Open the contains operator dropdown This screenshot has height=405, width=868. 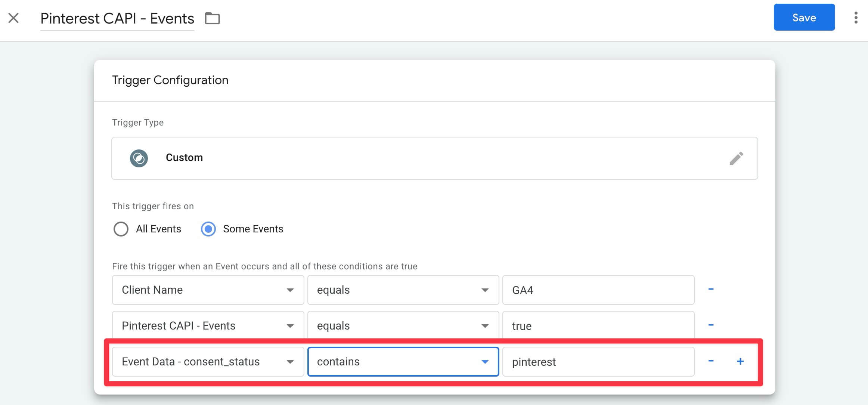(x=403, y=362)
